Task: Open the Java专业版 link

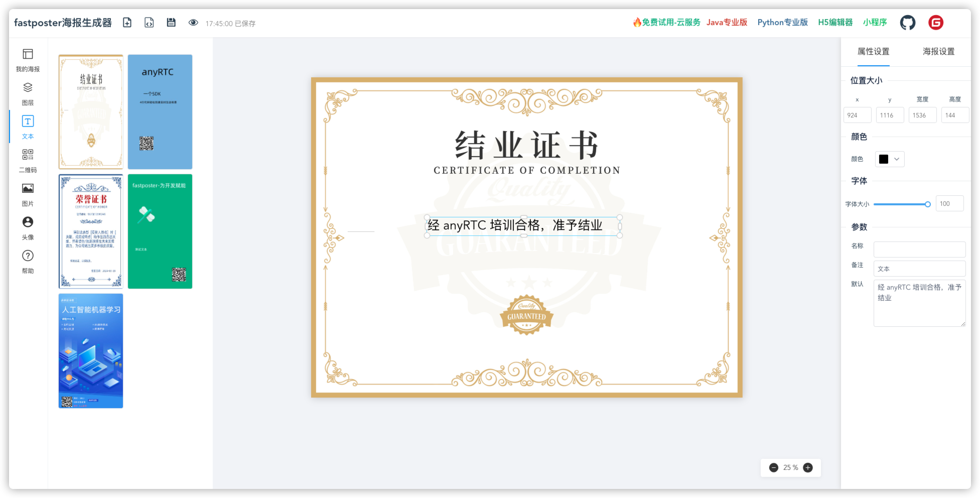Action: coord(727,22)
